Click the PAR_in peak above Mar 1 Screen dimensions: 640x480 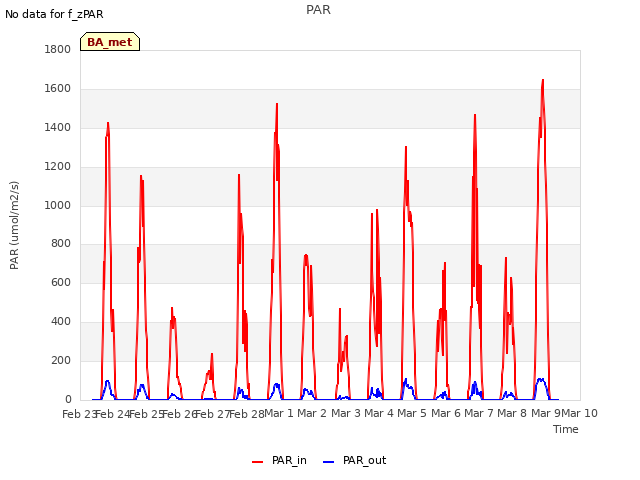point(277,104)
